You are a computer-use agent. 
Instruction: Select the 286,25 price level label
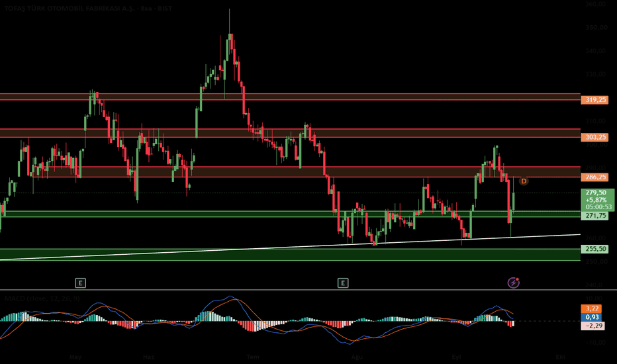tap(595, 177)
